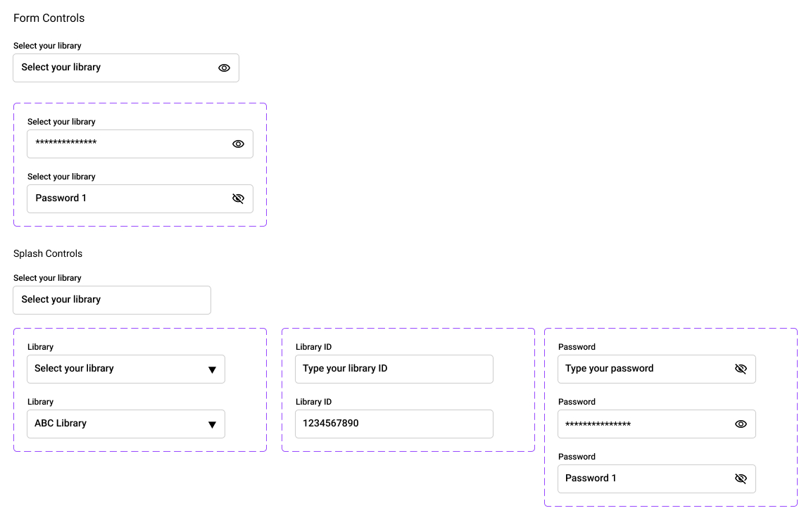Click 'Password 1' text in the Password-labeled field
Screen dimensions: 811x532
[591, 479]
